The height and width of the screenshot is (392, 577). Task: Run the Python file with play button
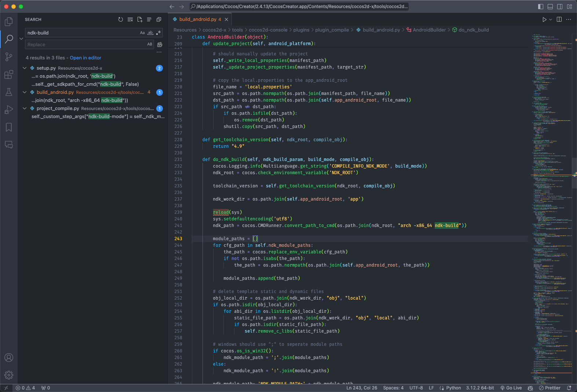(x=544, y=19)
